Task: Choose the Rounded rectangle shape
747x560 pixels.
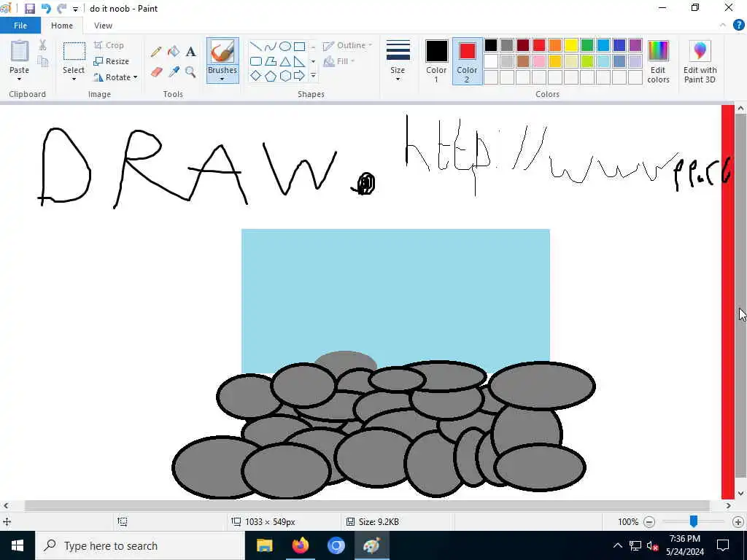Action: click(x=256, y=61)
